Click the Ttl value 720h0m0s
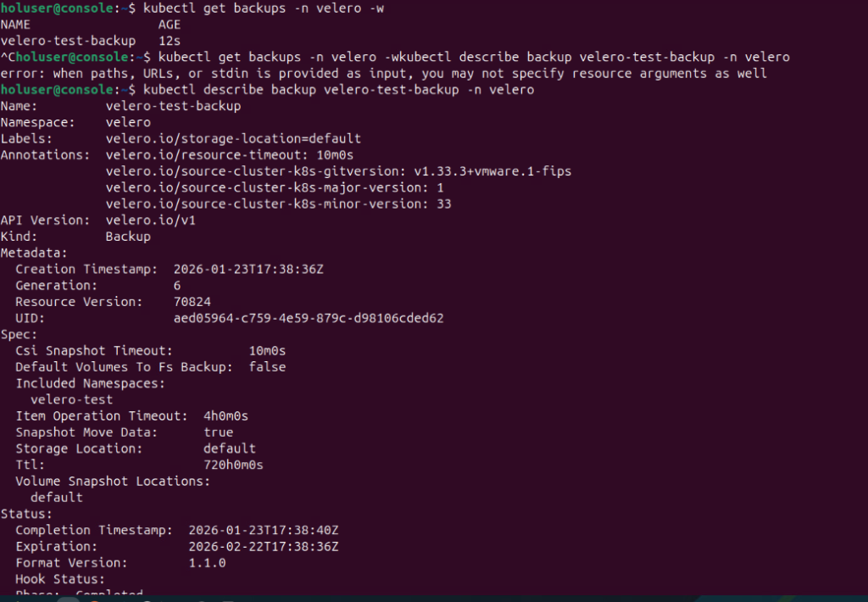Screen dimensions: 868x602 pyautogui.click(x=233, y=465)
